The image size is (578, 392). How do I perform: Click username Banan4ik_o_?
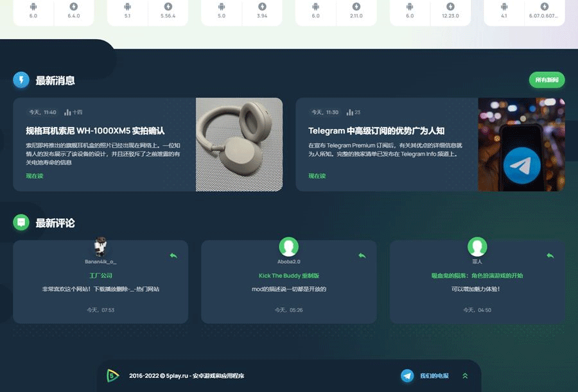(101, 262)
